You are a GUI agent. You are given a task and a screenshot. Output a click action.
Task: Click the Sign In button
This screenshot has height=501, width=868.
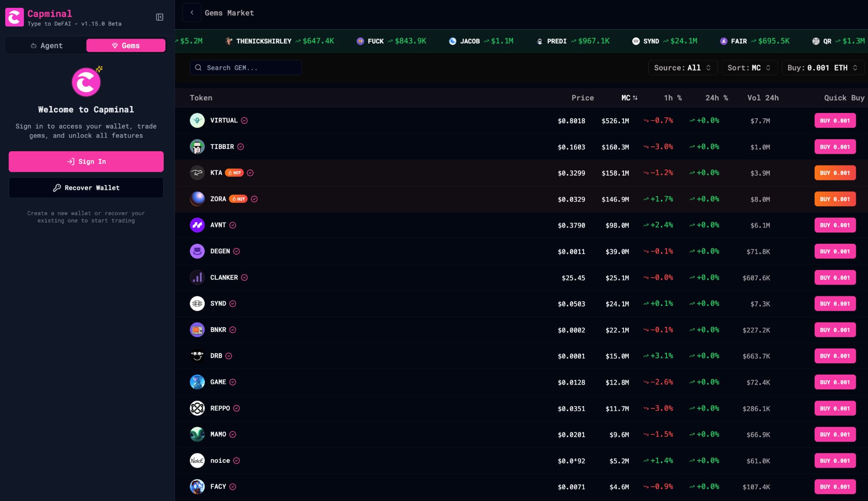coord(86,162)
